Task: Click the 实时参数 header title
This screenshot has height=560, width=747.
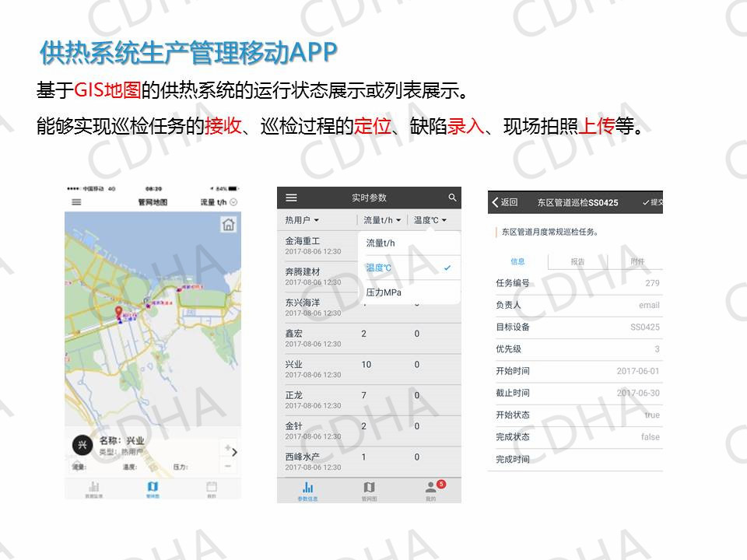Action: coord(369,198)
